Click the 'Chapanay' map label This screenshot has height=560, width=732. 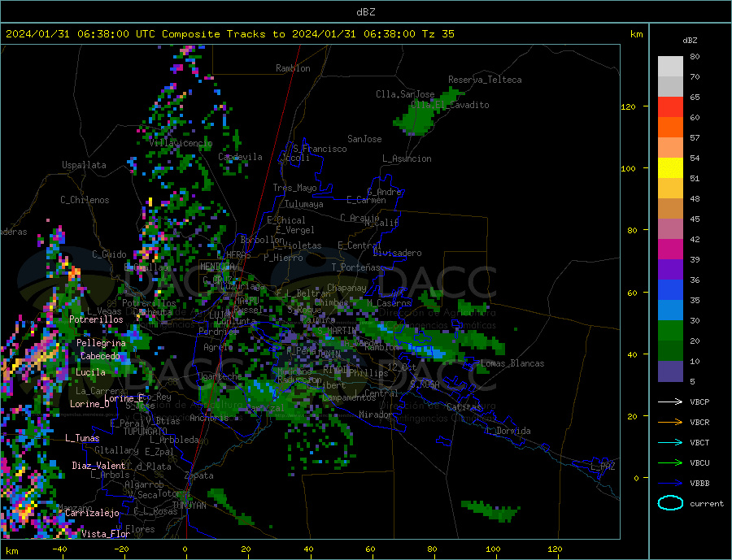click(x=346, y=288)
